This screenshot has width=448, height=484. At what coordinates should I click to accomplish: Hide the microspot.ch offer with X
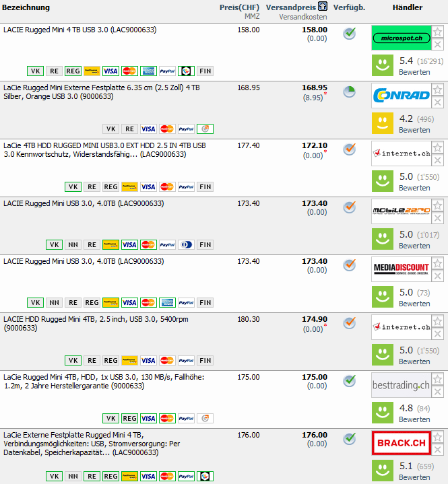[437, 44]
